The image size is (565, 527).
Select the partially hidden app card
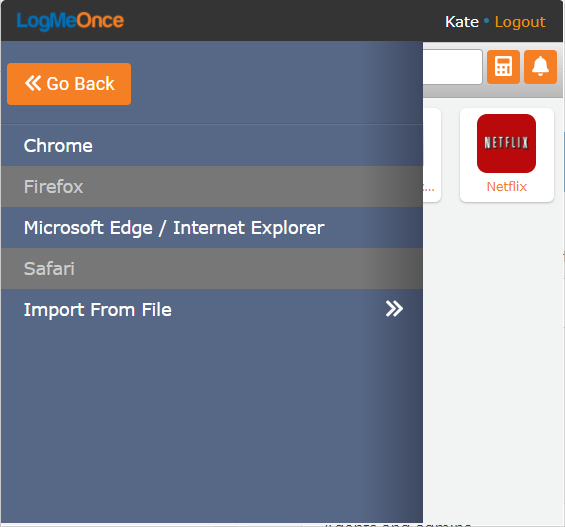pyautogui.click(x=432, y=155)
